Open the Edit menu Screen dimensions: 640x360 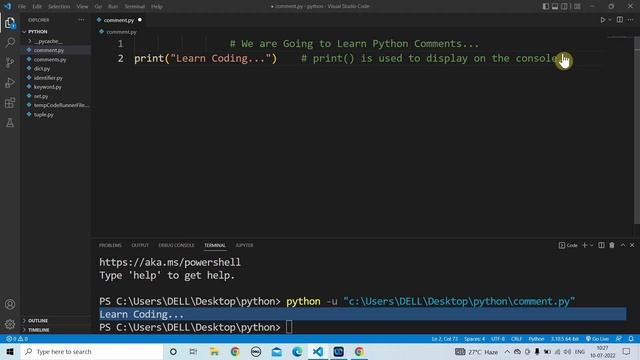coord(37,6)
